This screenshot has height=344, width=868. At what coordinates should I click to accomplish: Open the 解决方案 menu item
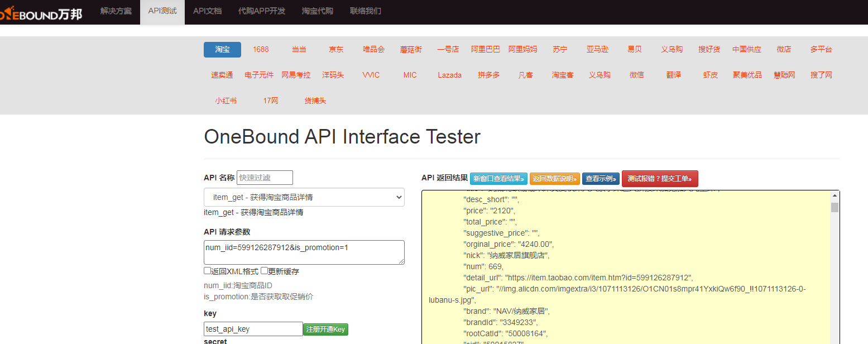click(x=116, y=11)
